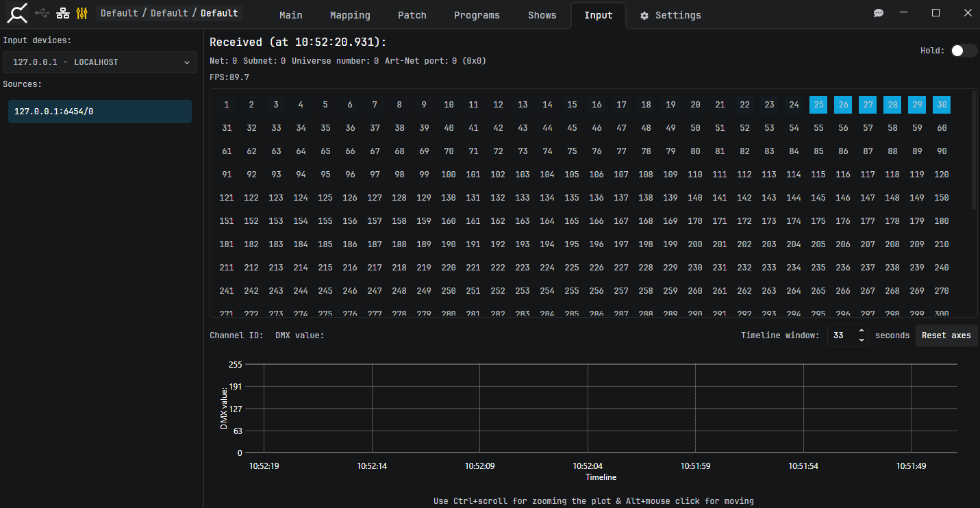Open the network devices icon
980x508 pixels.
pyautogui.click(x=63, y=13)
